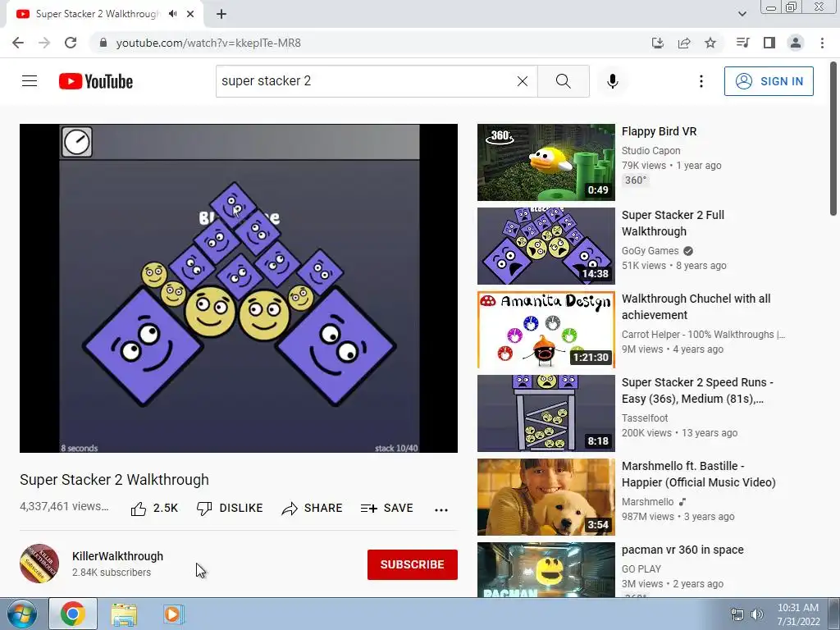Share this page from address bar
The image size is (840, 630).
[683, 43]
